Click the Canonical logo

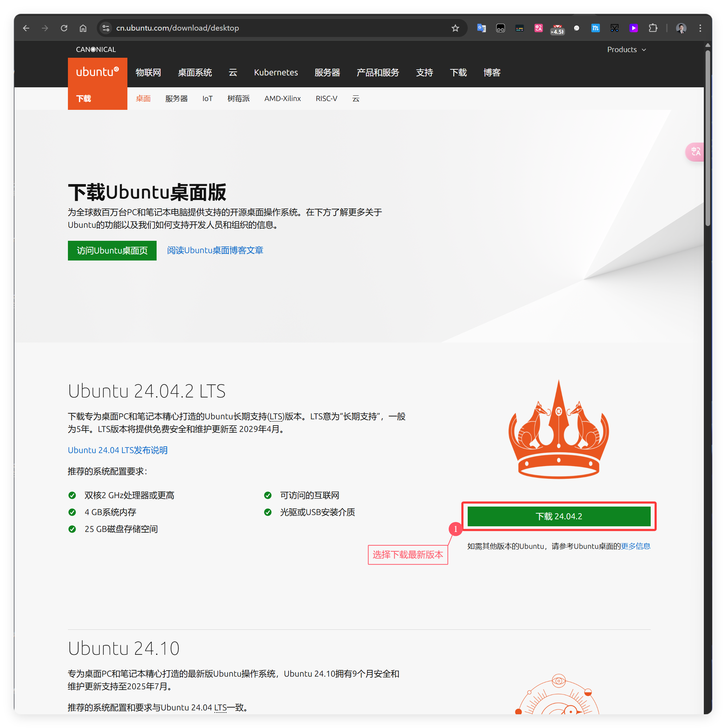[96, 49]
